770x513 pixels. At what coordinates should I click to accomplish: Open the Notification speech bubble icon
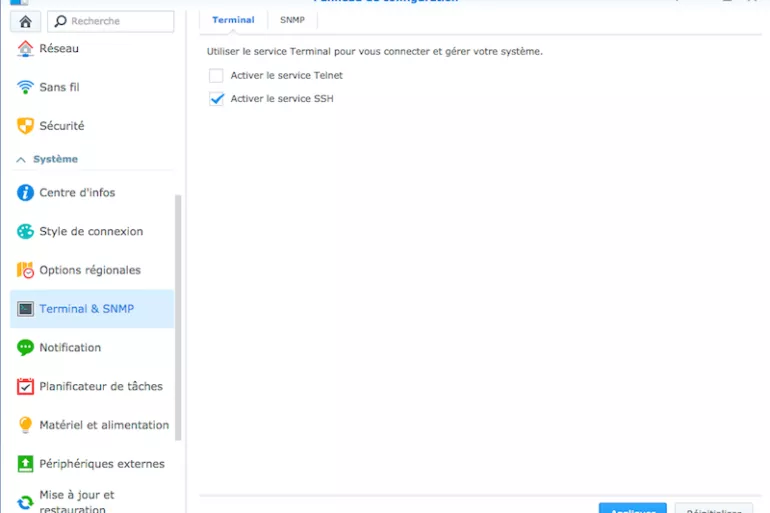pyautogui.click(x=25, y=348)
